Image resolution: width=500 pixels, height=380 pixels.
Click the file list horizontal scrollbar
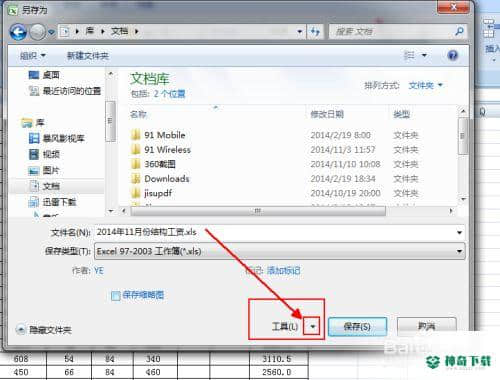click(258, 211)
